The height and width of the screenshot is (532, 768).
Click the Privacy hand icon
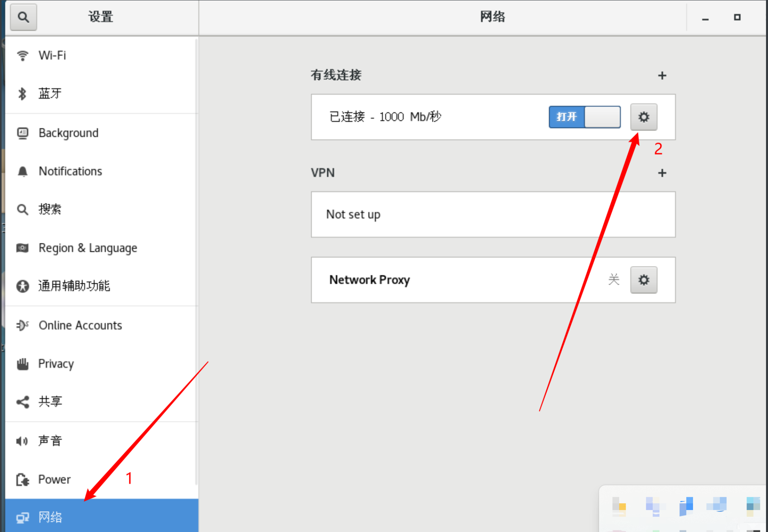click(23, 364)
